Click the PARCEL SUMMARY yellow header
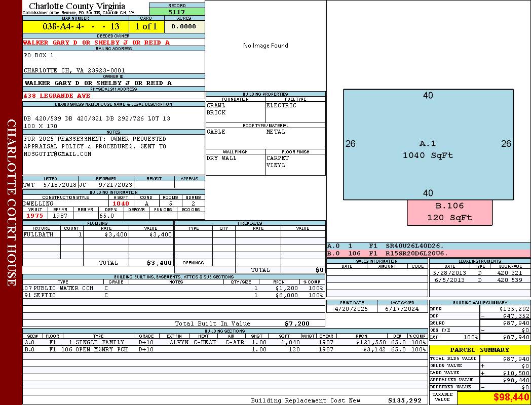Image resolution: width=532 pixels, height=405 pixels. [479, 350]
